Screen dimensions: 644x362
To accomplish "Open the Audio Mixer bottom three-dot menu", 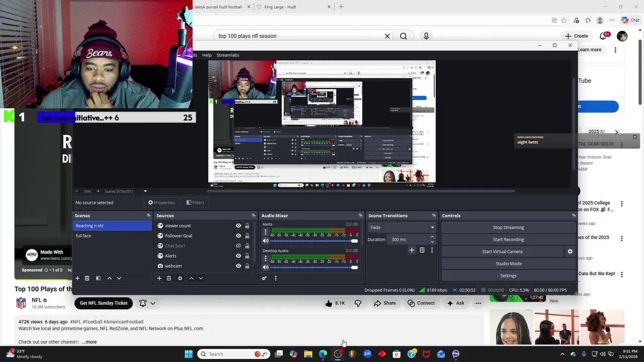I will (275, 278).
